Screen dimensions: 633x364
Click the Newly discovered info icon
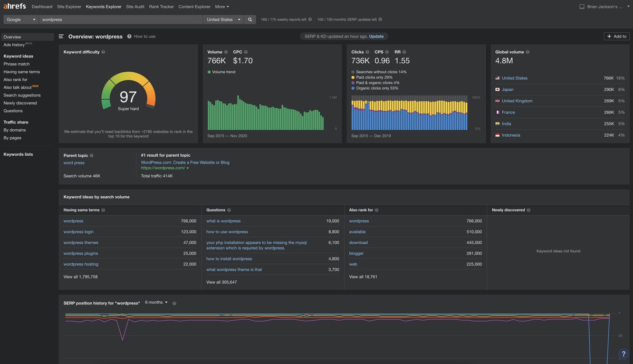[x=529, y=210]
